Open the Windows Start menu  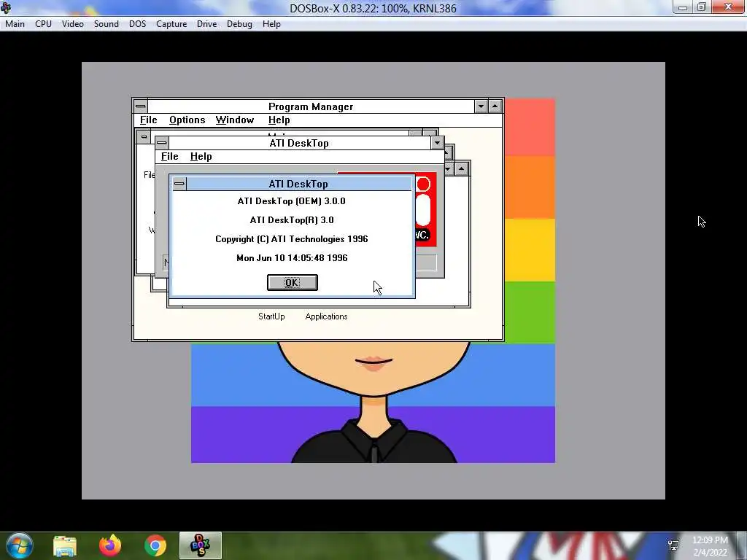click(x=19, y=545)
